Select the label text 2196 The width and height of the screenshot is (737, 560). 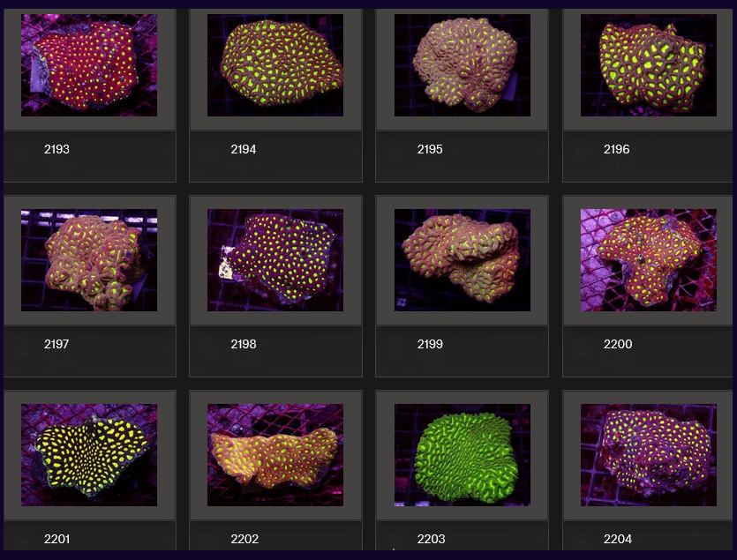pyautogui.click(x=616, y=149)
